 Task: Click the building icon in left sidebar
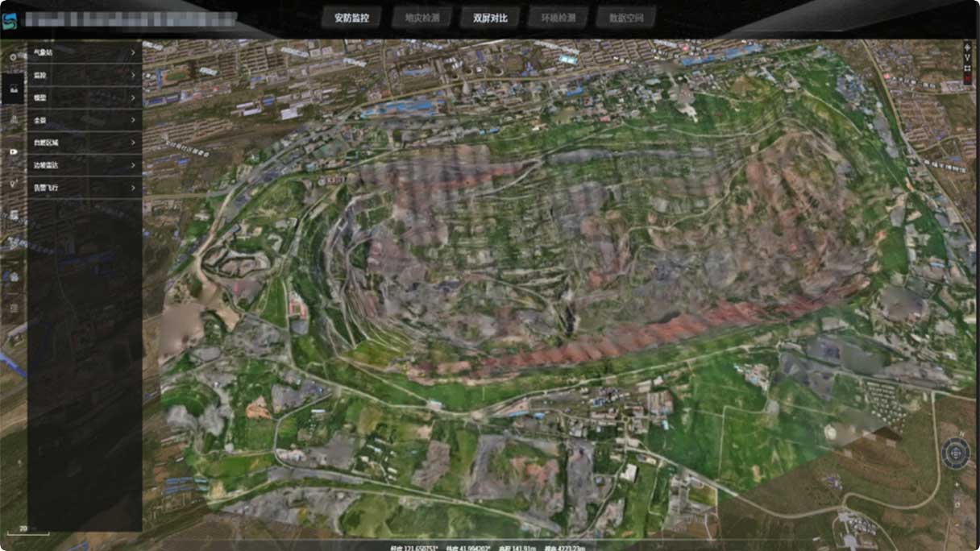[x=13, y=215]
